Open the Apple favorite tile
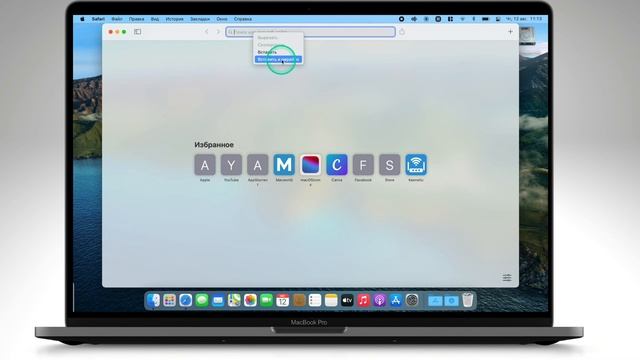The width and height of the screenshot is (640, 360). pyautogui.click(x=205, y=165)
